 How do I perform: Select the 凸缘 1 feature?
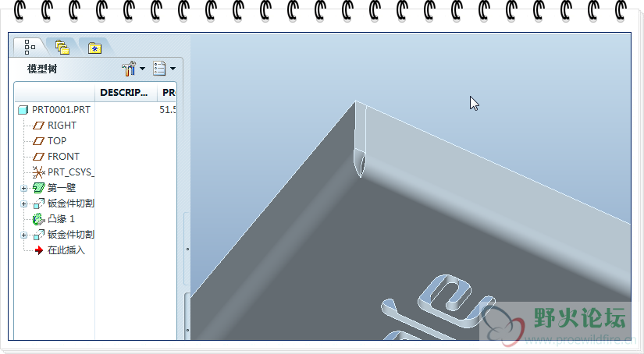pyautogui.click(x=61, y=218)
